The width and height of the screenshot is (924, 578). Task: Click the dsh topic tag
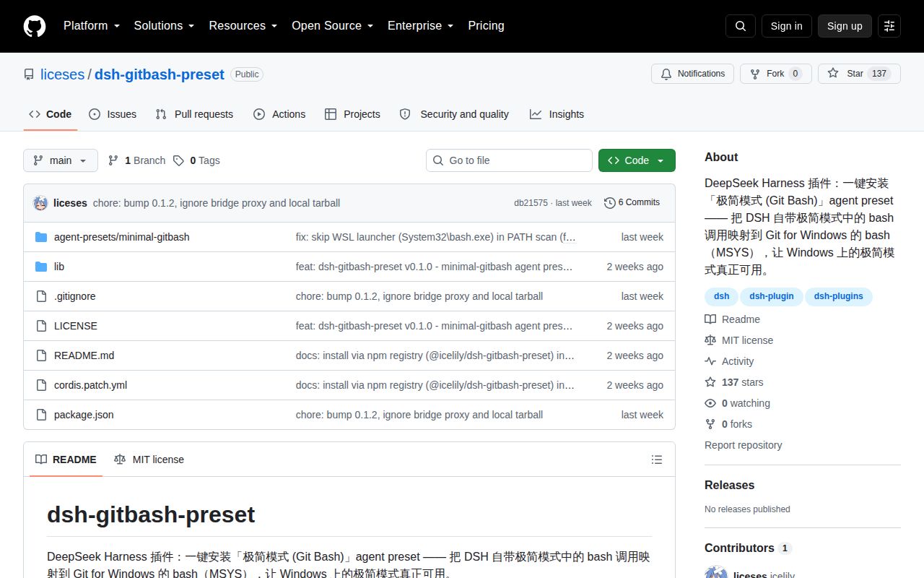click(721, 296)
